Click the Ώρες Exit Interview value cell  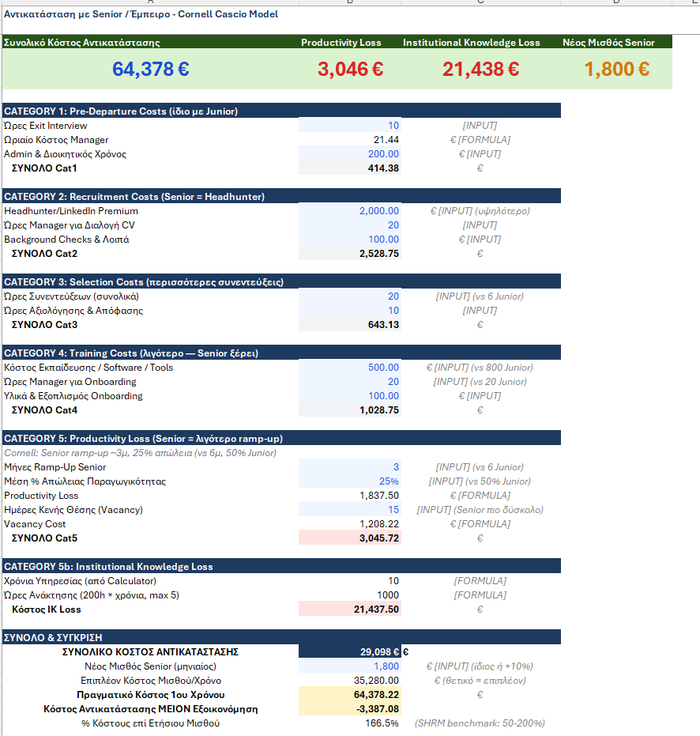(x=350, y=126)
